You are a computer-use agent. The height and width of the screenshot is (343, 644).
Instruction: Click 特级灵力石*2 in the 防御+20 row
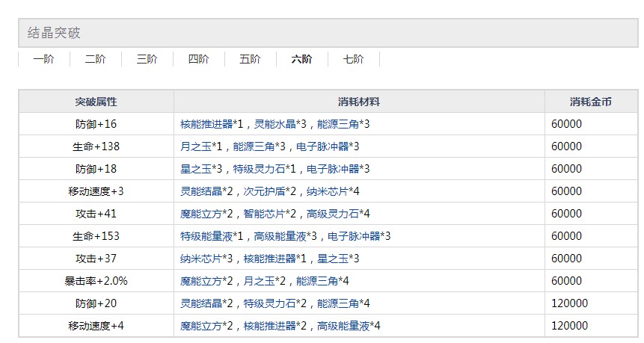coord(279,303)
